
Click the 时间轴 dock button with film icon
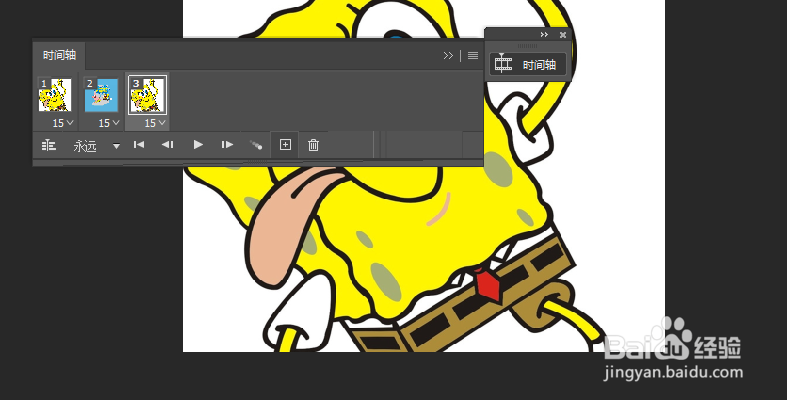tap(528, 65)
